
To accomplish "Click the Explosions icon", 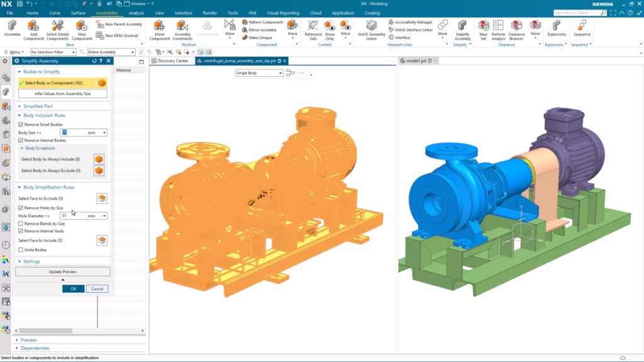I will (556, 26).
